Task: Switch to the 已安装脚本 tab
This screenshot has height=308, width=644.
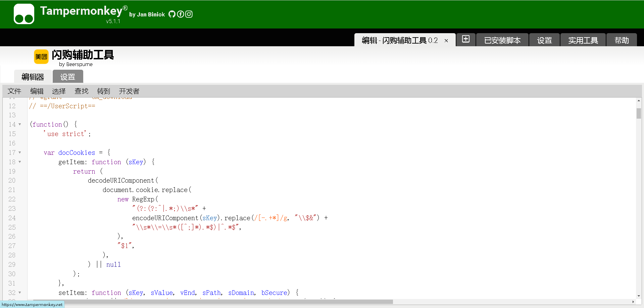Action: tap(502, 40)
